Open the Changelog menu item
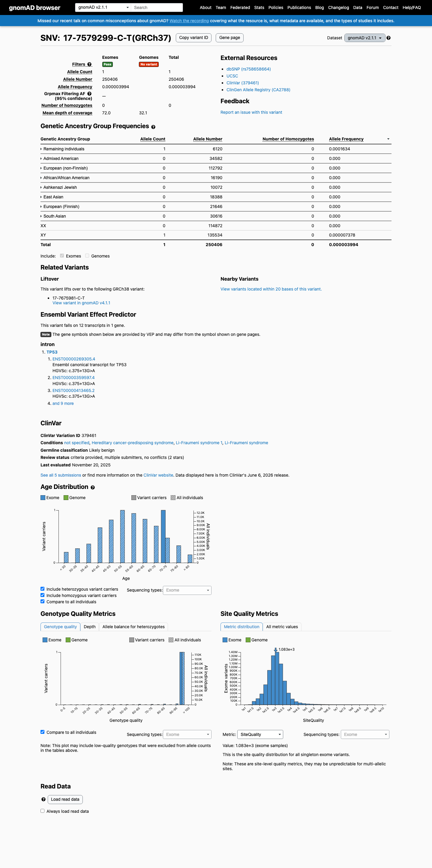The width and height of the screenshot is (432, 868). (x=338, y=8)
